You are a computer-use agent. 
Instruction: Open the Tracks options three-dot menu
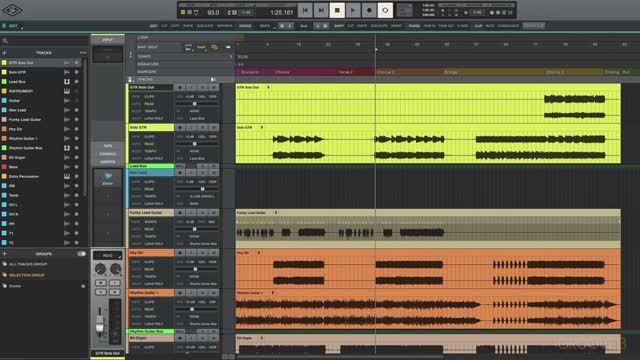pyautogui.click(x=83, y=53)
